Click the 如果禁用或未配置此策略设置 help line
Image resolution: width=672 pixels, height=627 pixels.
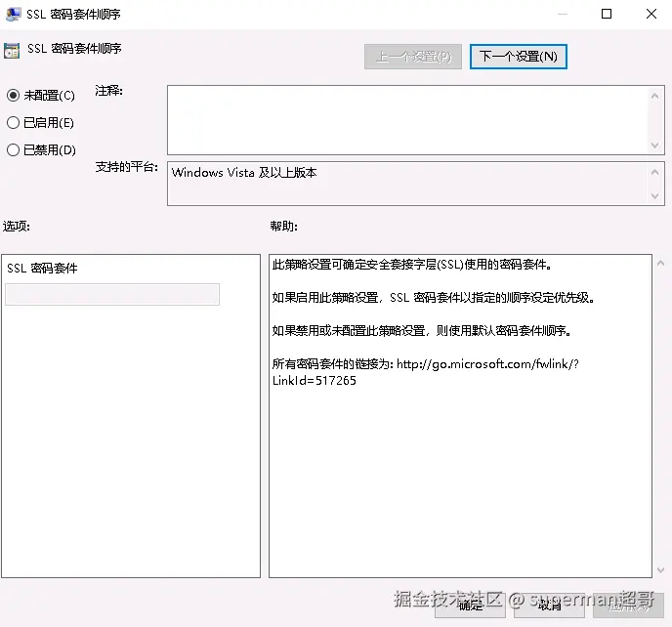422,330
